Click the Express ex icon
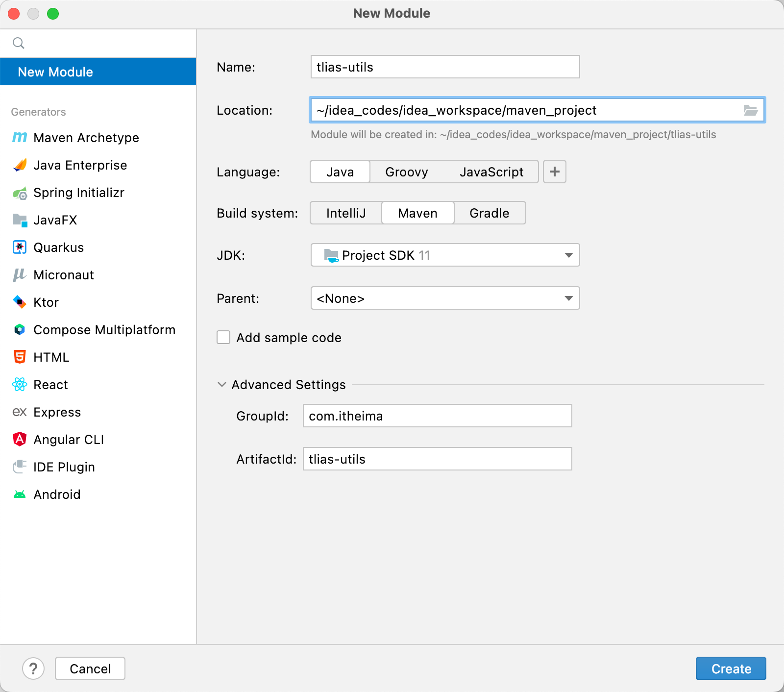This screenshot has width=784, height=692. tap(20, 412)
